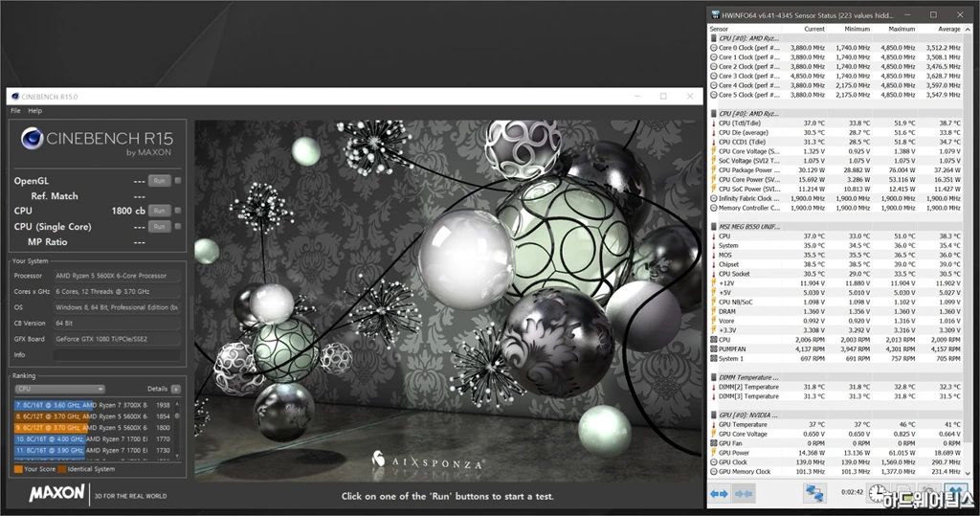Tick the CPU test checkbox

point(178,211)
